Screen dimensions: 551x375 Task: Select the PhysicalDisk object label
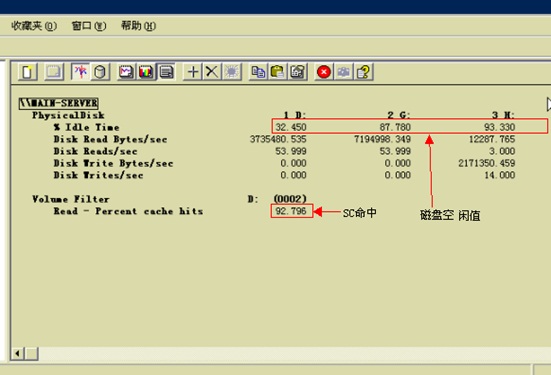tap(68, 115)
